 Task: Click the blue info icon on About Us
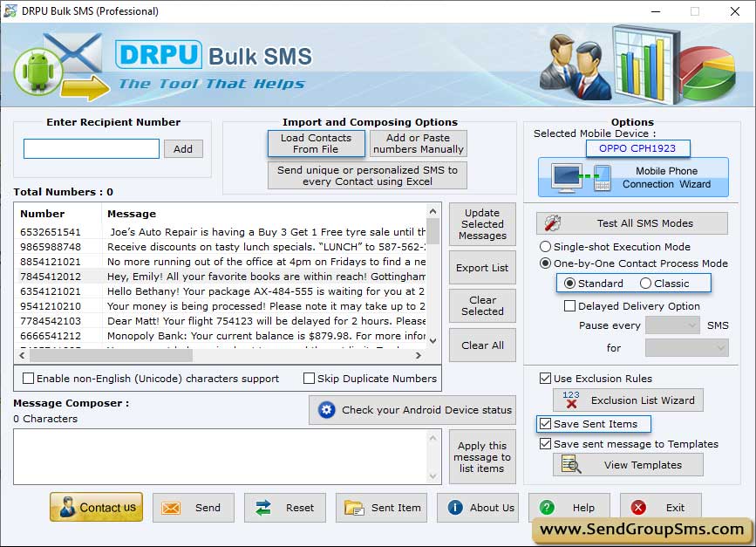tap(454, 508)
